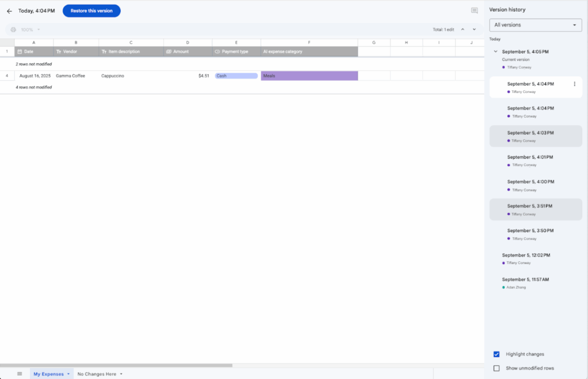This screenshot has width=588, height=379.
Task: Switch to the No Changes Here sheet tab
Action: [x=96, y=374]
